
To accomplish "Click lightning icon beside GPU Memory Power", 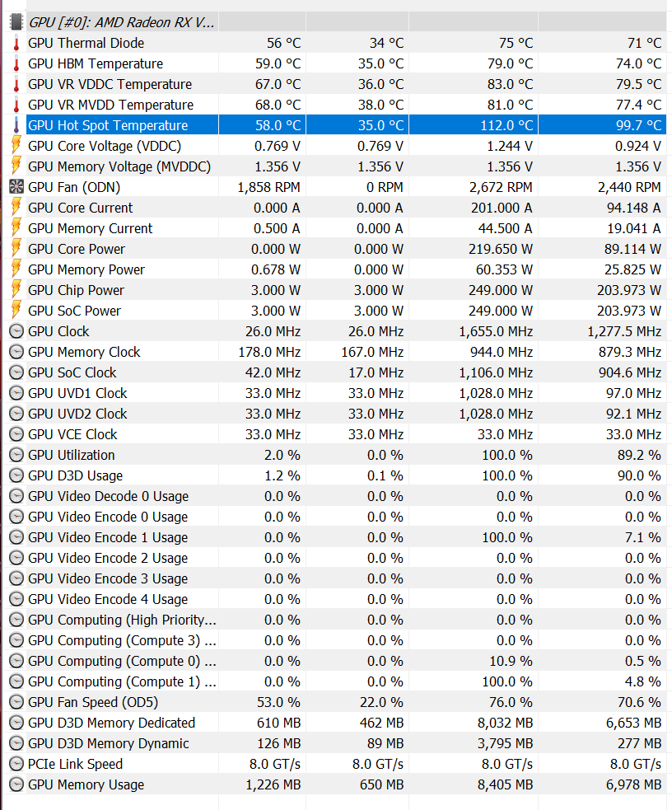I will 16,269.
